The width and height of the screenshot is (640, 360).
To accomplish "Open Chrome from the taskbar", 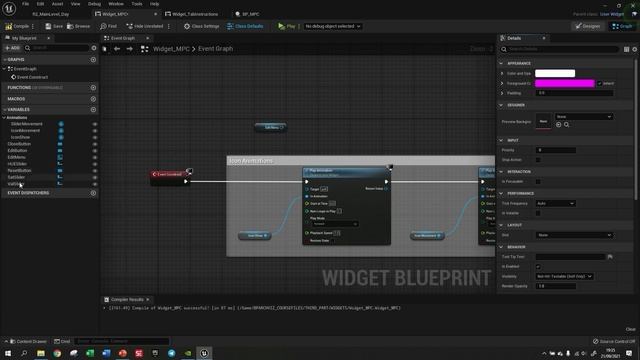I will coord(57,353).
